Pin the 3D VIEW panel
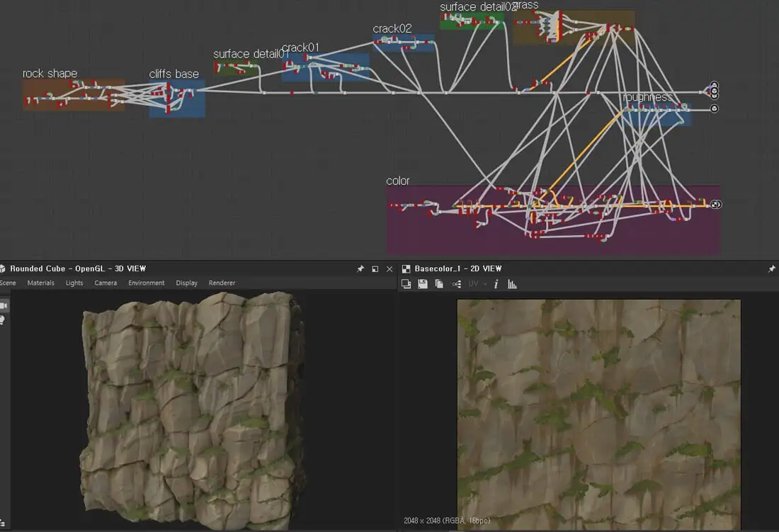 click(x=360, y=269)
